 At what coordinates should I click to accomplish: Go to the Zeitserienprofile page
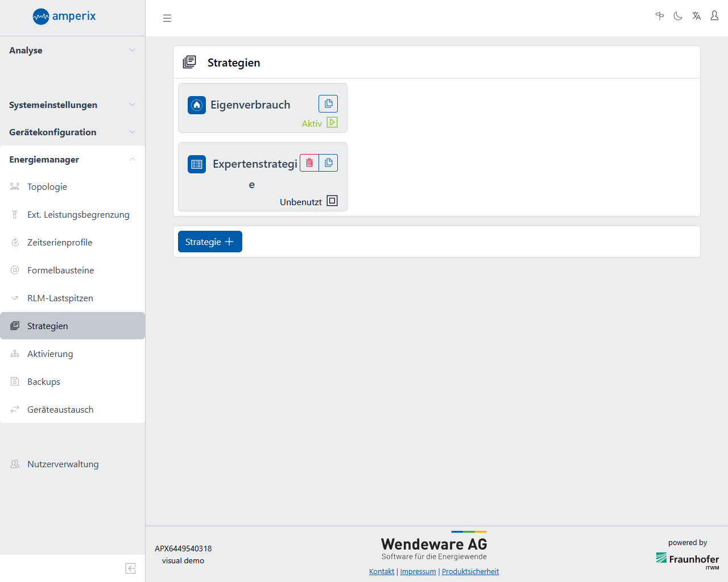60,242
